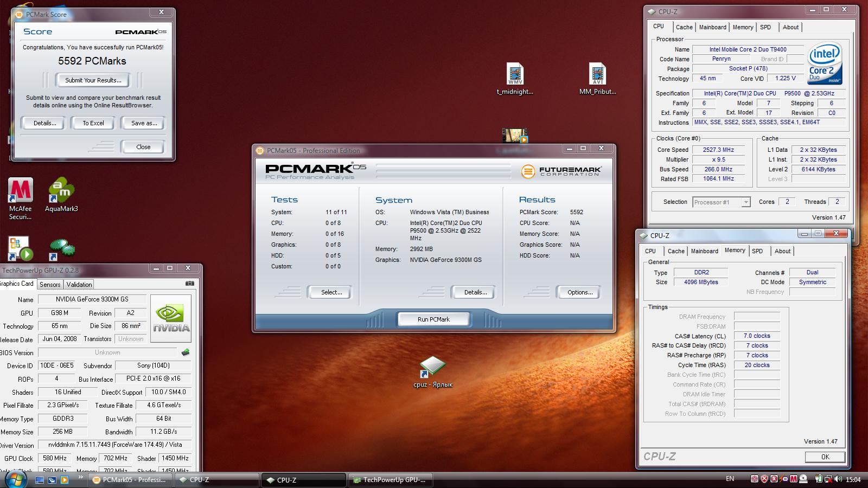Switch to Mainboard tab in upper CPU-Z
868x488 pixels.
[712, 27]
